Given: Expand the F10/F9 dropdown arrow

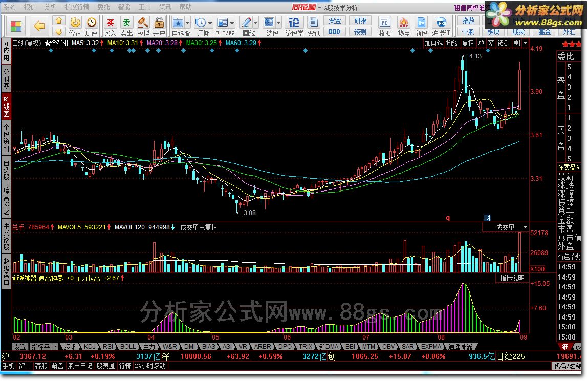Looking at the screenshot, I should (x=232, y=23).
